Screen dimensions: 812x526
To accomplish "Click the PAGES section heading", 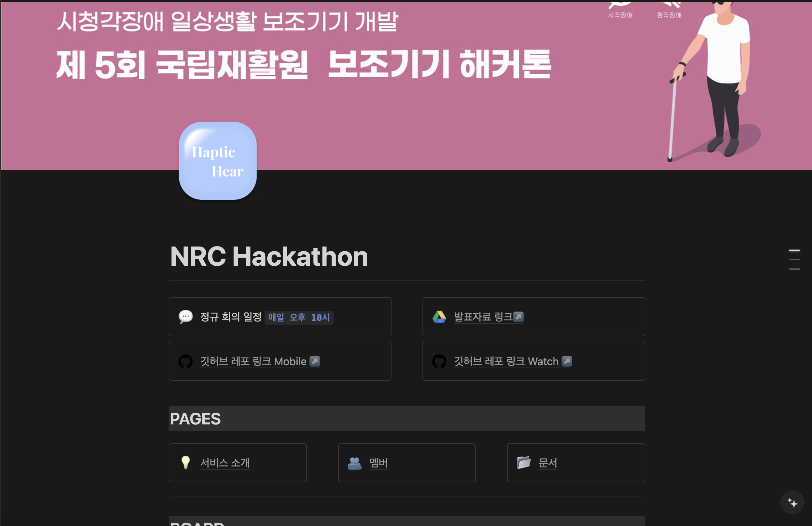I will (196, 419).
